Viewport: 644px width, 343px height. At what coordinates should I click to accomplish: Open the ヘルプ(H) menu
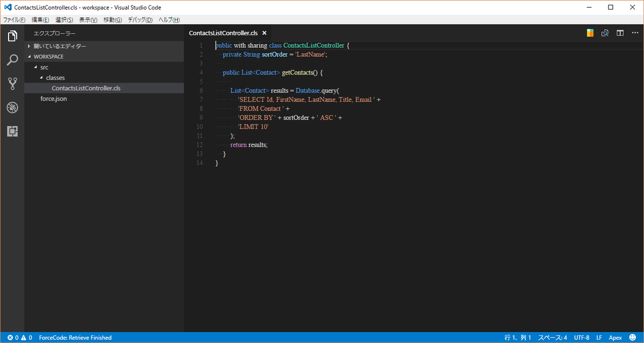tap(169, 20)
